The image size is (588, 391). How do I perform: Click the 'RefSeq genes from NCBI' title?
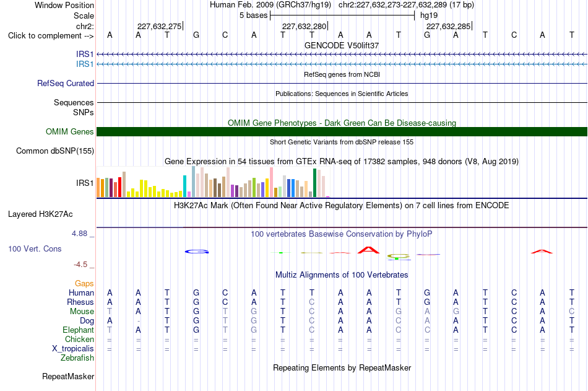[x=342, y=74]
